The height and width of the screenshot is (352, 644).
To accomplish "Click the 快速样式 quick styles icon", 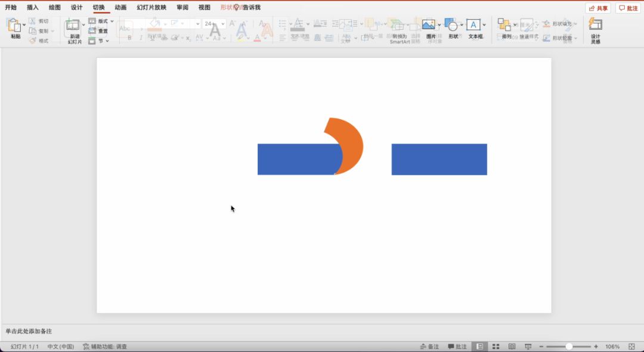I will click(x=527, y=25).
